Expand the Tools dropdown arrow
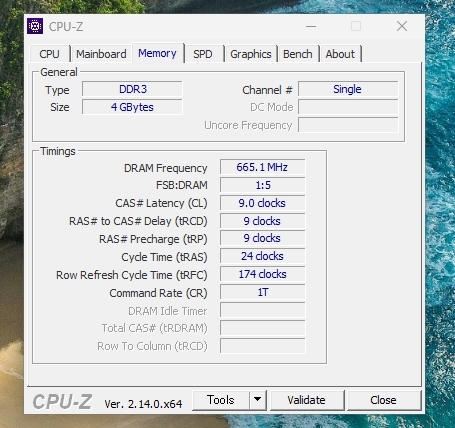This screenshot has height=428, width=455. coord(257,400)
